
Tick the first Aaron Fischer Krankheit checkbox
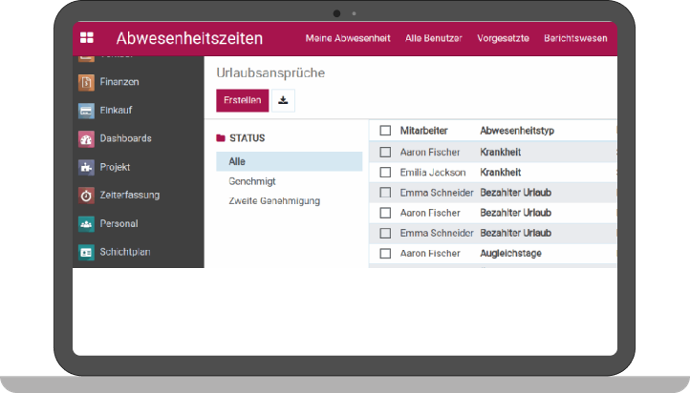(385, 152)
